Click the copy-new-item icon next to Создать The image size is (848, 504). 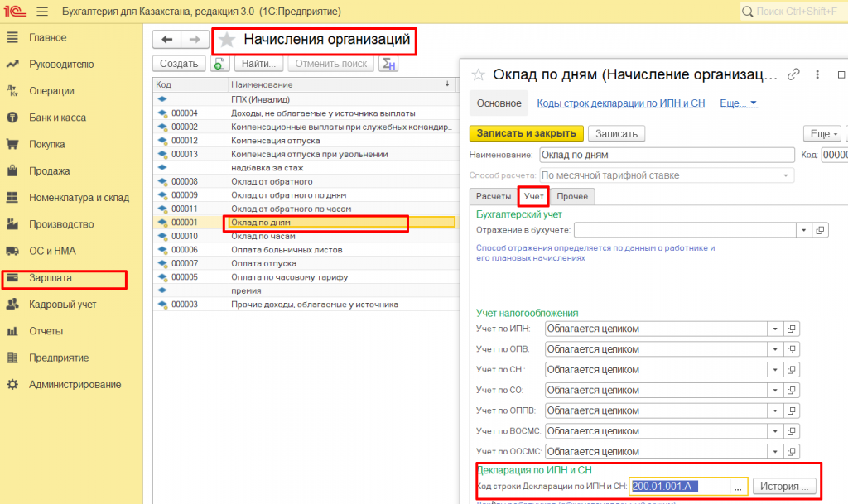[219, 64]
